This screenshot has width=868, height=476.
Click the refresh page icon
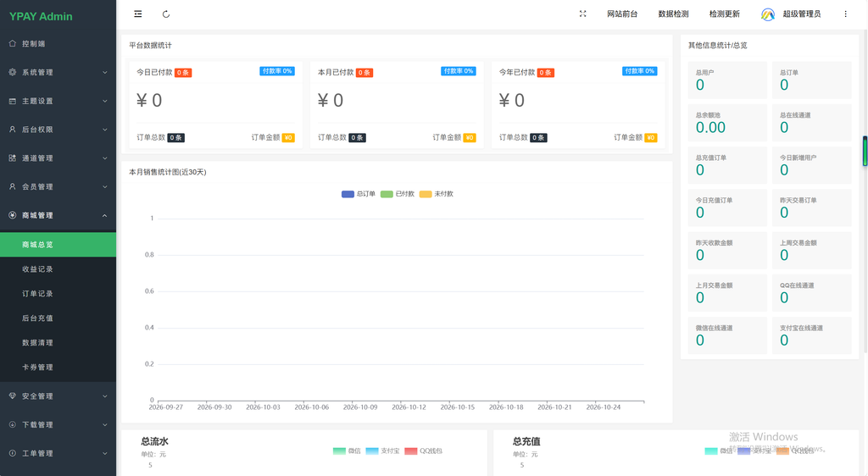pos(166,14)
